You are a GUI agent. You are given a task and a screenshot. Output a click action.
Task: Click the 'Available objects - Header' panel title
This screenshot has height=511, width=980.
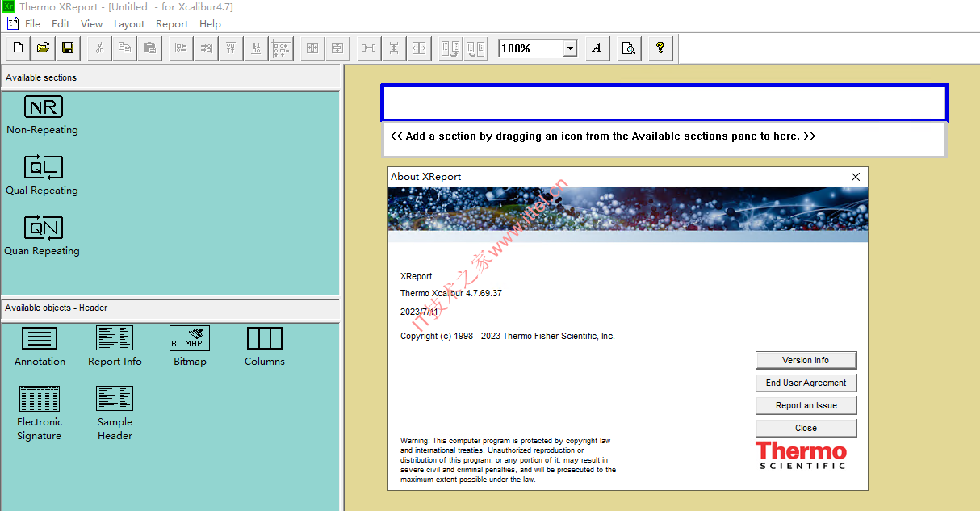point(170,308)
